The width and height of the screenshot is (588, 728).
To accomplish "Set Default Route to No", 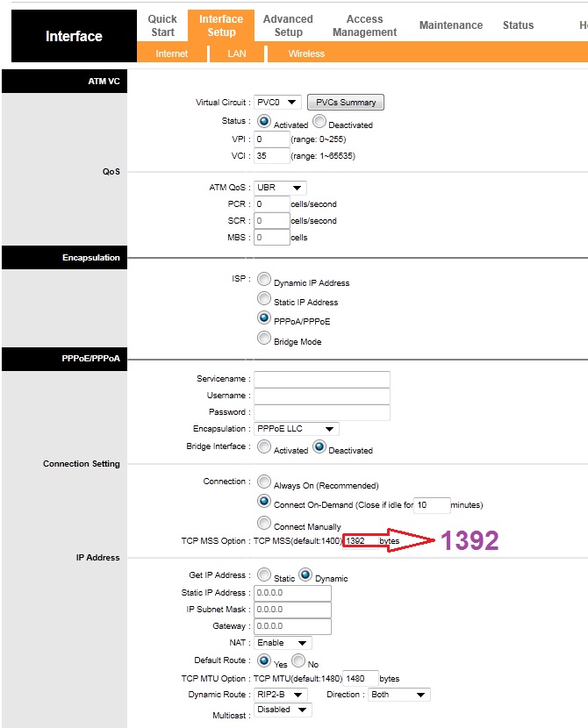I will pos(298,660).
